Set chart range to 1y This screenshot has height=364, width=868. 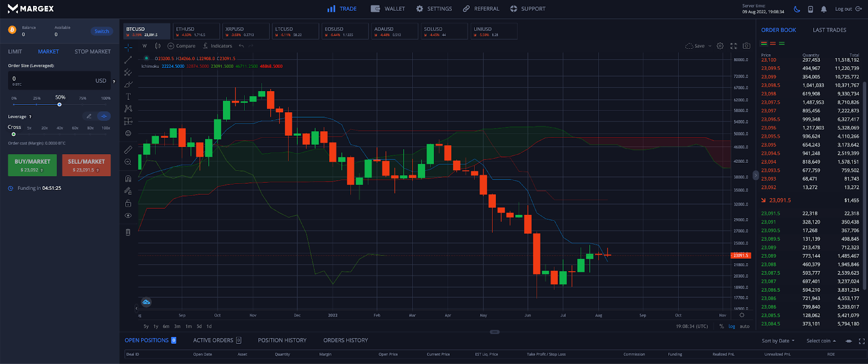pos(156,326)
